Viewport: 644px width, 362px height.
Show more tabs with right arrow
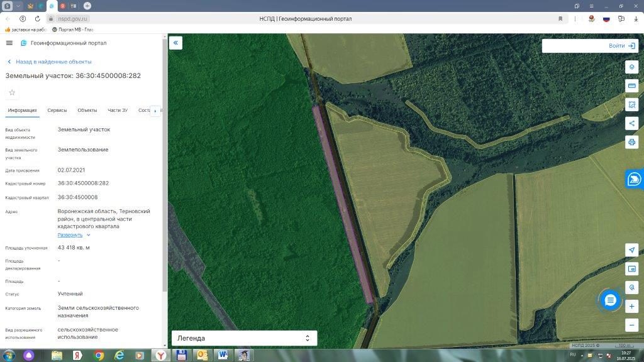tap(155, 111)
